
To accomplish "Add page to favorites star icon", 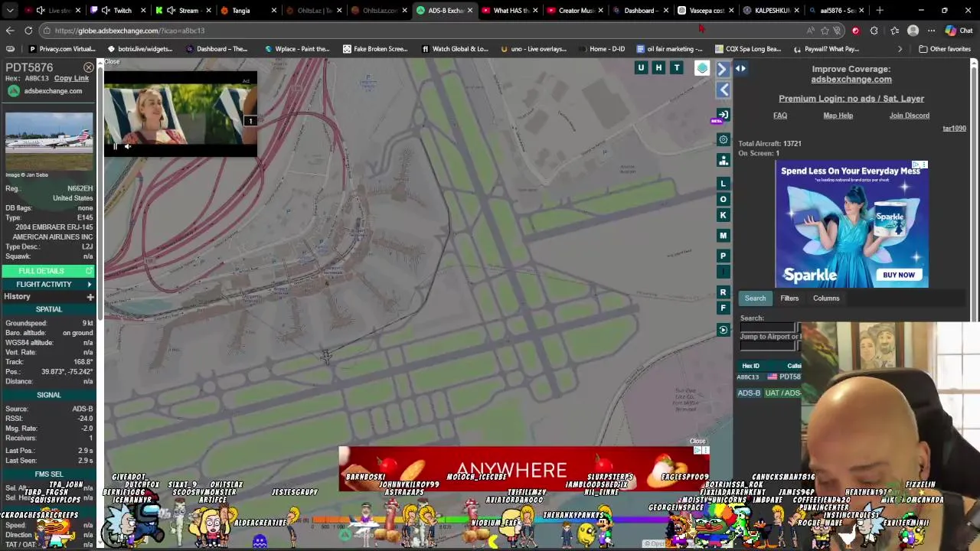I will coord(825,31).
